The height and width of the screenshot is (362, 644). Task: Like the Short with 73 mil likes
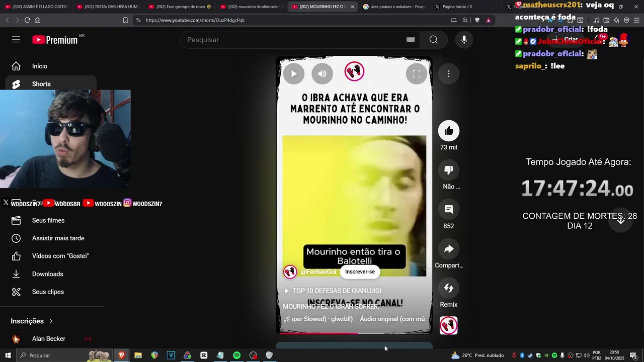tap(449, 131)
